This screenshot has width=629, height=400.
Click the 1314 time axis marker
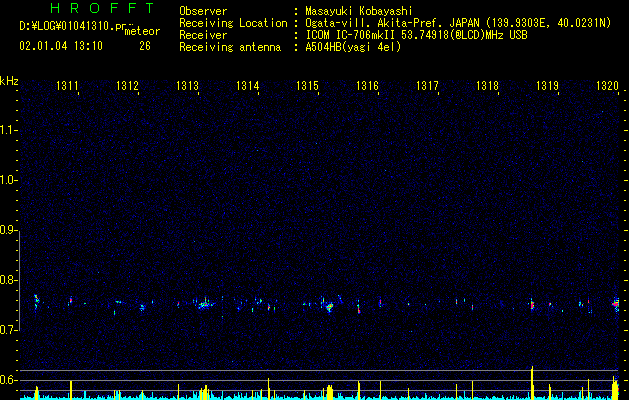click(248, 85)
